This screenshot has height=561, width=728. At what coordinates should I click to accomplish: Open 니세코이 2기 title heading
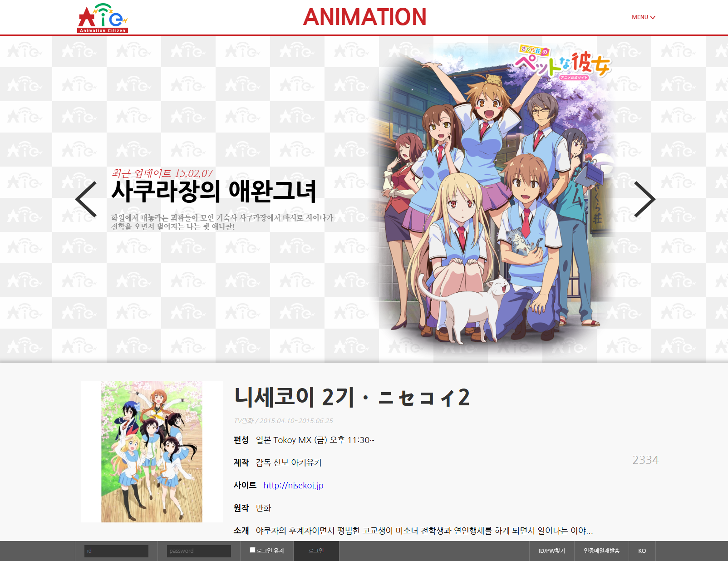coord(352,398)
